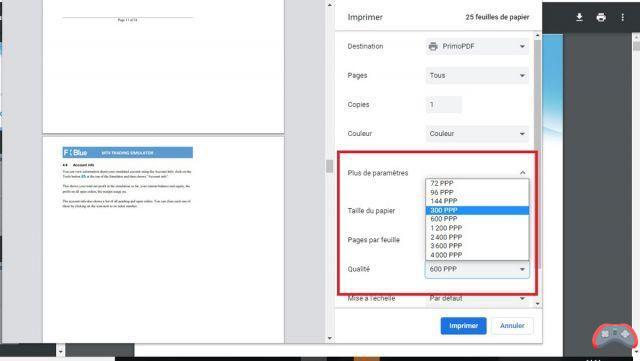
Task: Click the Annuler button
Action: click(x=512, y=326)
